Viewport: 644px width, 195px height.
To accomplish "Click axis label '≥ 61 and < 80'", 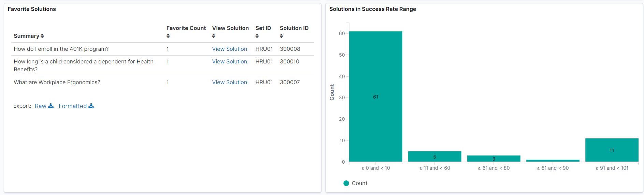I will pos(494,168).
